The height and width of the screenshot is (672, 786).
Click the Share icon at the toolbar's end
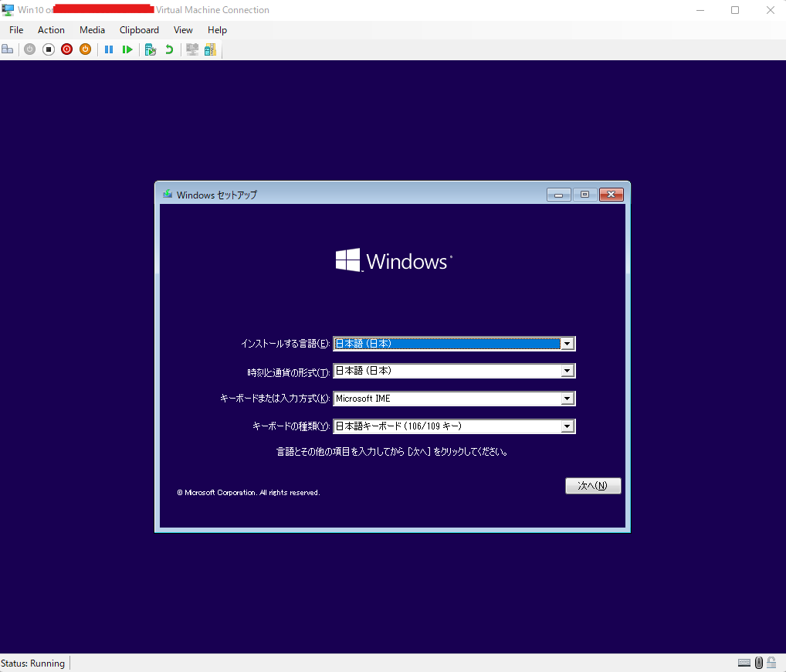pyautogui.click(x=210, y=49)
